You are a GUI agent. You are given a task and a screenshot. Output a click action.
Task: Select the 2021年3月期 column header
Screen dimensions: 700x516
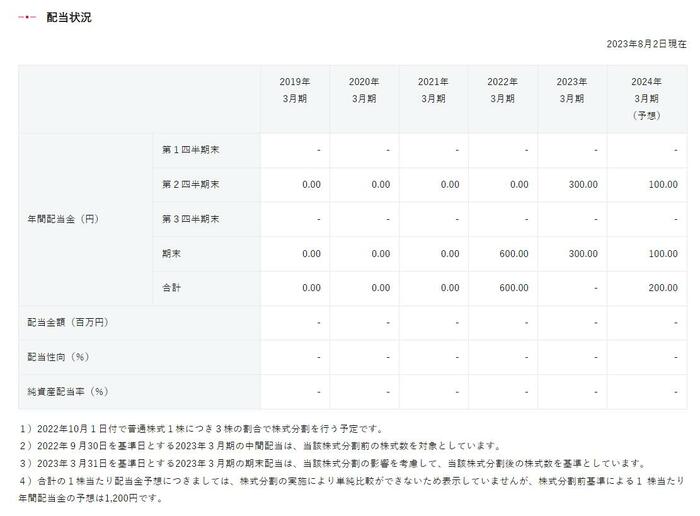(433, 90)
